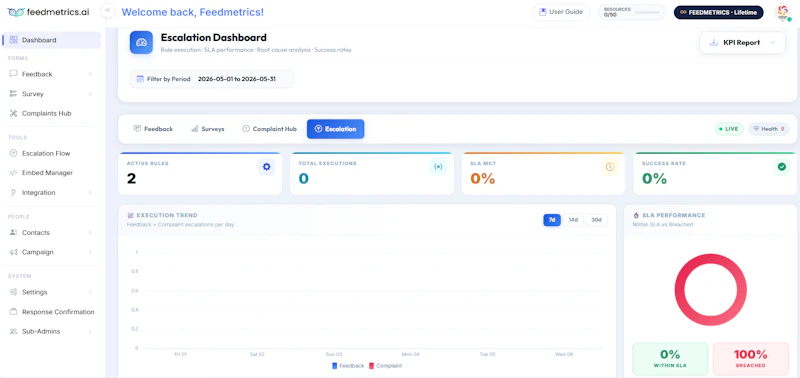800x378 pixels.
Task: Toggle the Feedback series in chart legend
Action: click(348, 366)
